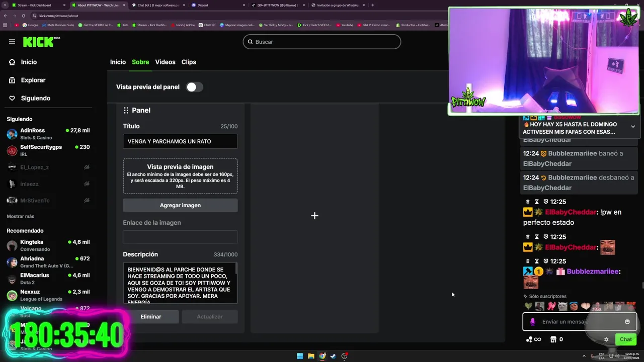Click the purple microphone icon in chat box

(x=533, y=322)
